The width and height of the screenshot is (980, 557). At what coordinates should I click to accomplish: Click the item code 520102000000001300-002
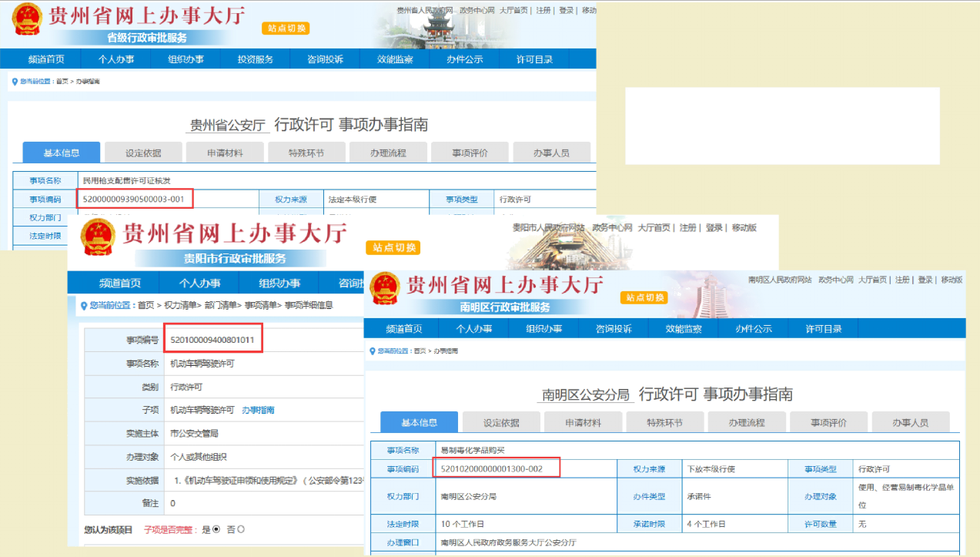[x=491, y=468]
